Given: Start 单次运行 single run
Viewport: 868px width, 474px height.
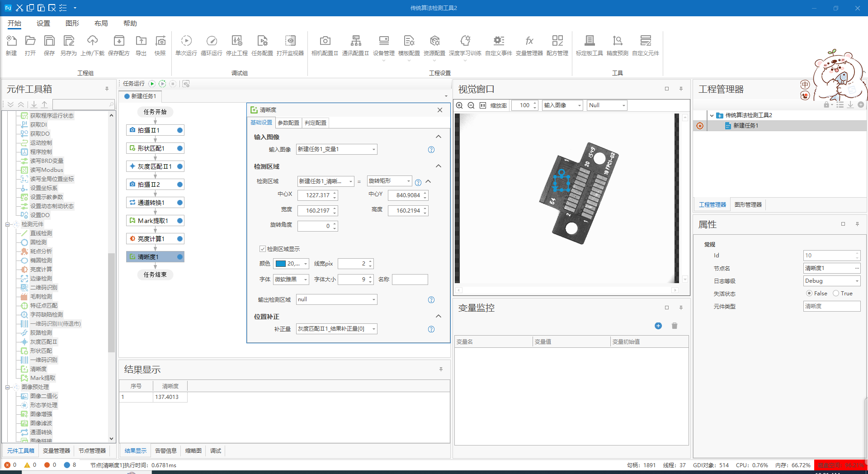Looking at the screenshot, I should pyautogui.click(x=186, y=41).
